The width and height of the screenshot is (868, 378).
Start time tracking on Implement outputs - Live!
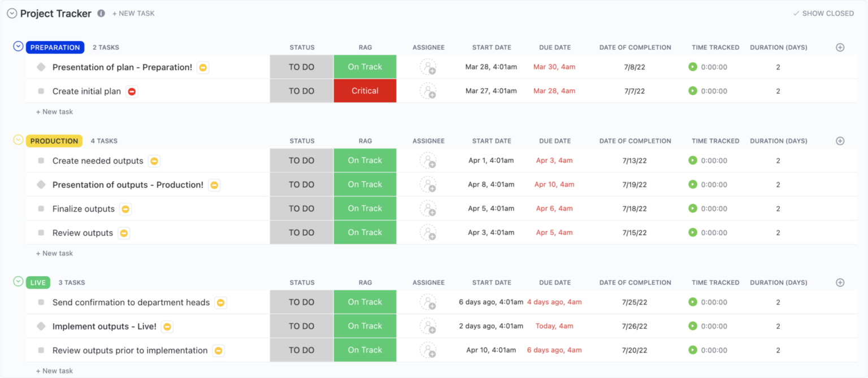tap(693, 325)
